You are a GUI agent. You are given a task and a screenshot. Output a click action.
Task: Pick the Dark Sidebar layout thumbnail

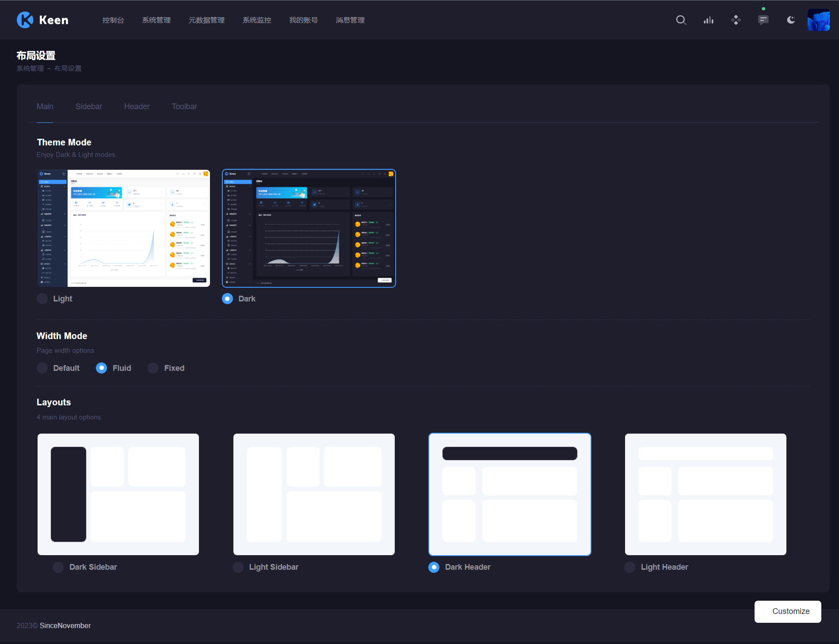(x=118, y=494)
